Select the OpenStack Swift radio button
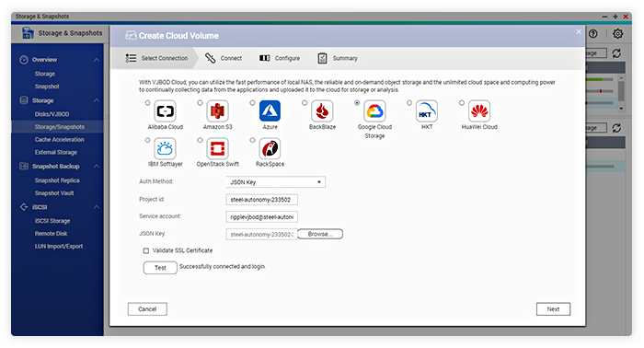The height and width of the screenshot is (348, 644). (200, 140)
